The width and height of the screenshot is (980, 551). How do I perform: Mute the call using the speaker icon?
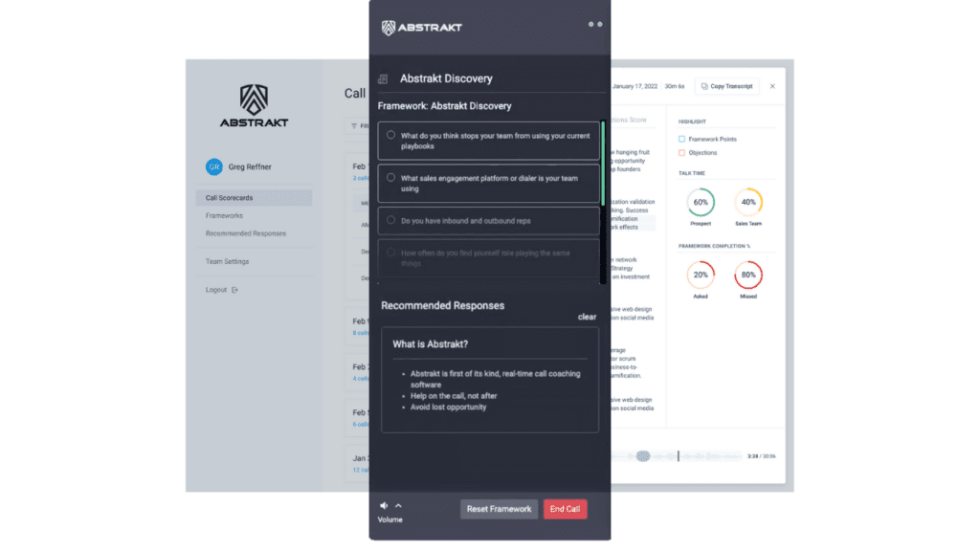point(384,505)
